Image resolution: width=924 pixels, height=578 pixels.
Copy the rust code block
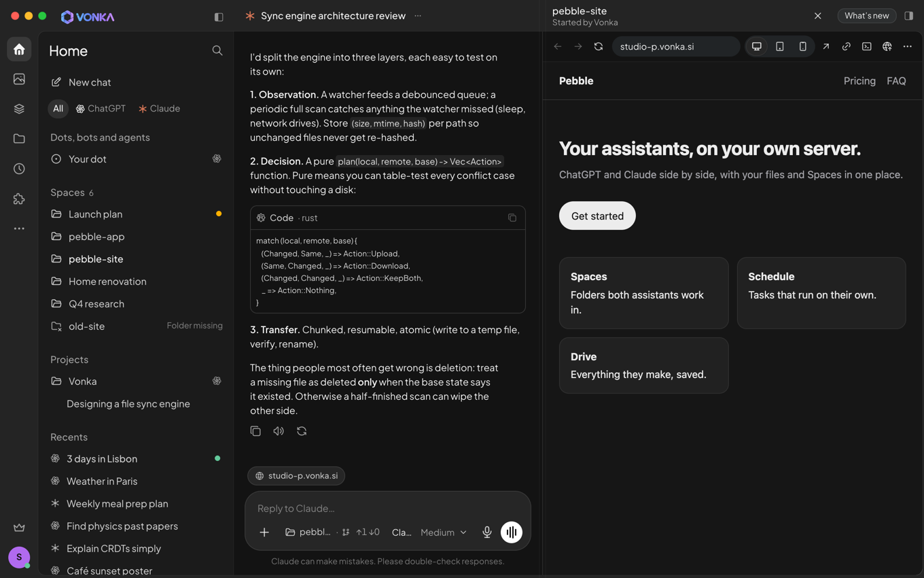click(x=512, y=218)
